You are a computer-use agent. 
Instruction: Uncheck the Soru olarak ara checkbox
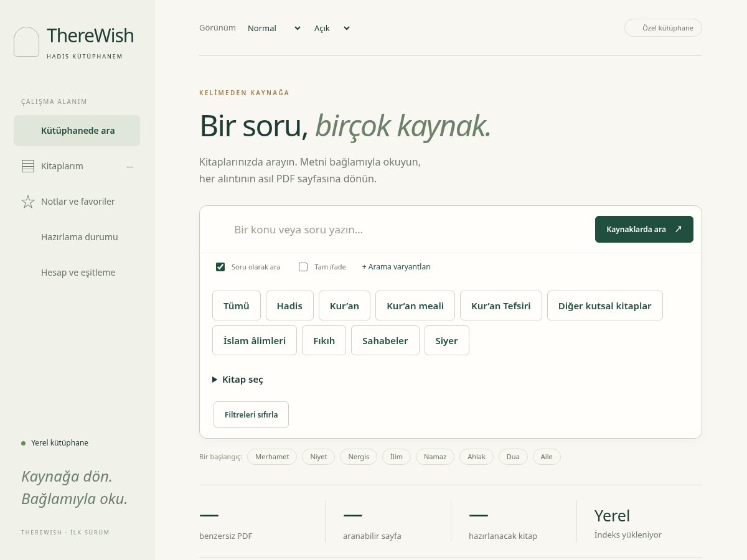220,267
